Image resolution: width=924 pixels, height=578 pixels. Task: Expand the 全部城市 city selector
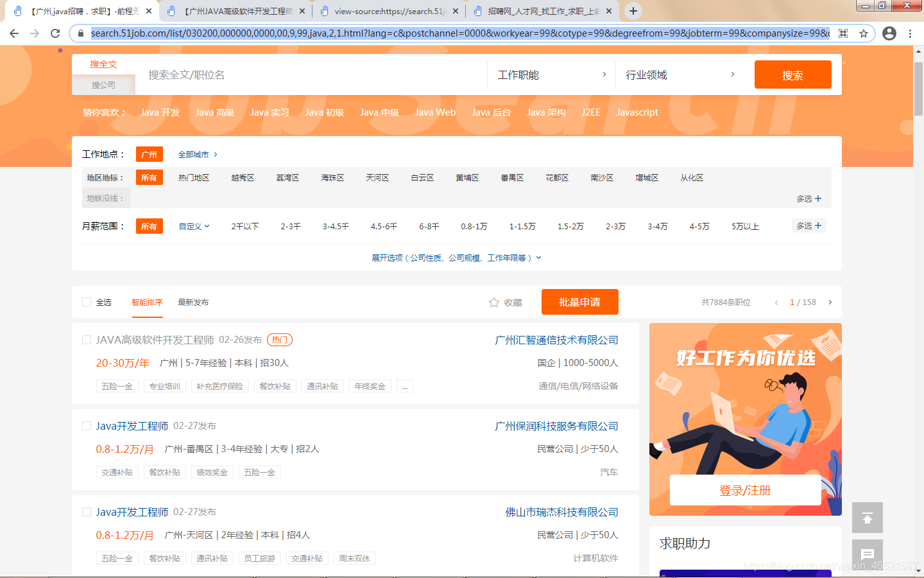pos(198,155)
